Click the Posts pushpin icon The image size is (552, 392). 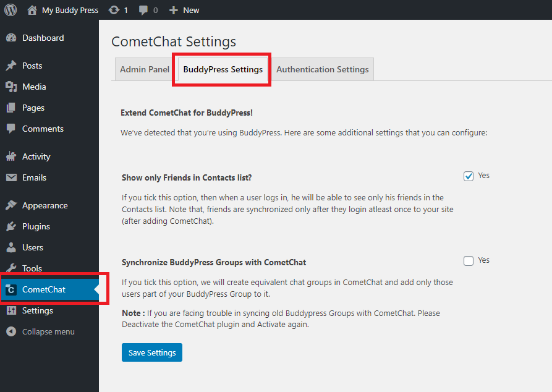pyautogui.click(x=11, y=66)
